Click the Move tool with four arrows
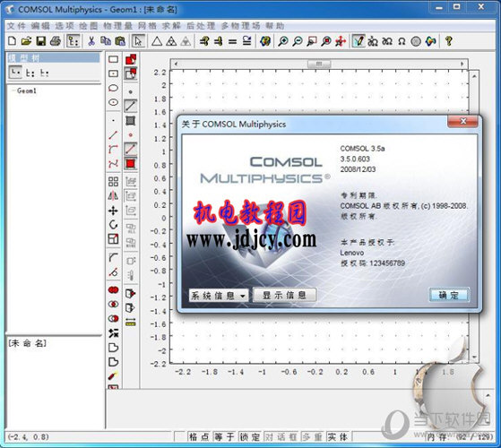The width and height of the screenshot is (501, 448). (x=114, y=211)
